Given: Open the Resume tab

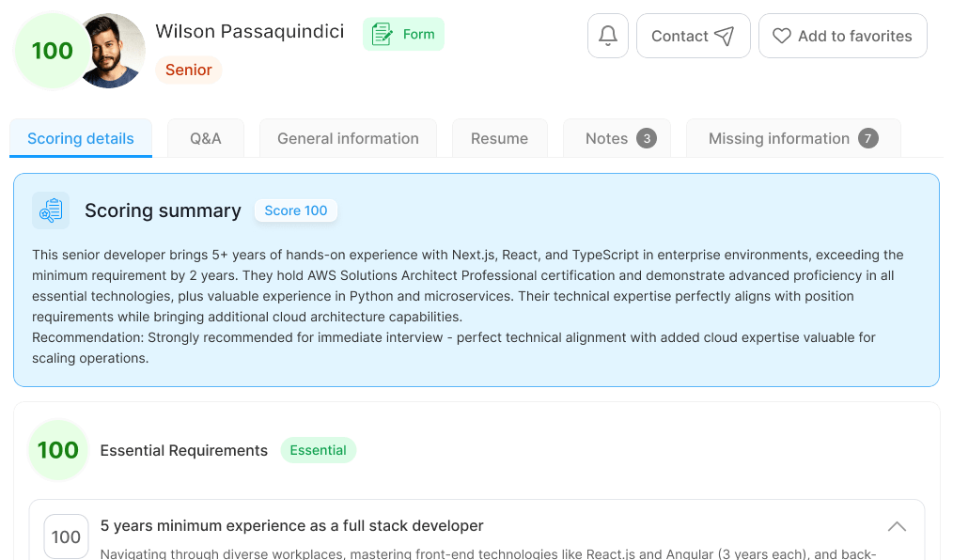Looking at the screenshot, I should coord(500,138).
